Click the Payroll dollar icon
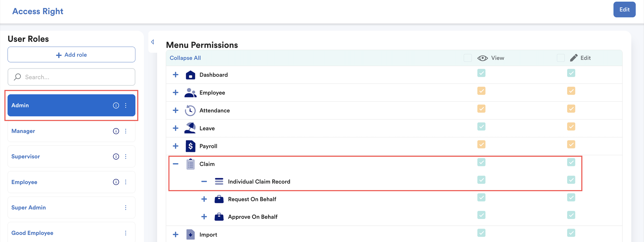644x242 pixels. 190,146
